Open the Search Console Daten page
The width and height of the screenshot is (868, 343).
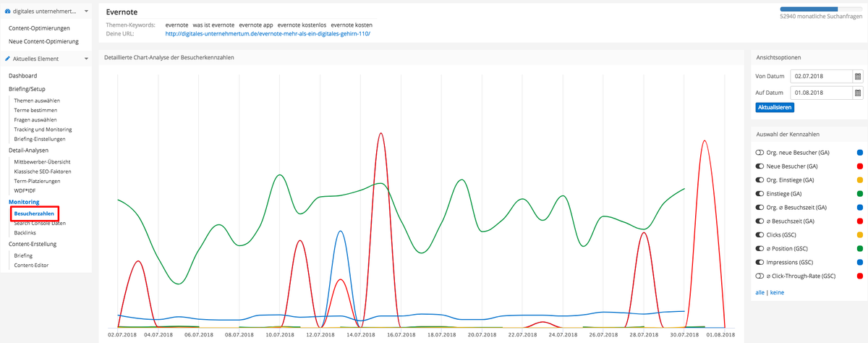click(40, 223)
